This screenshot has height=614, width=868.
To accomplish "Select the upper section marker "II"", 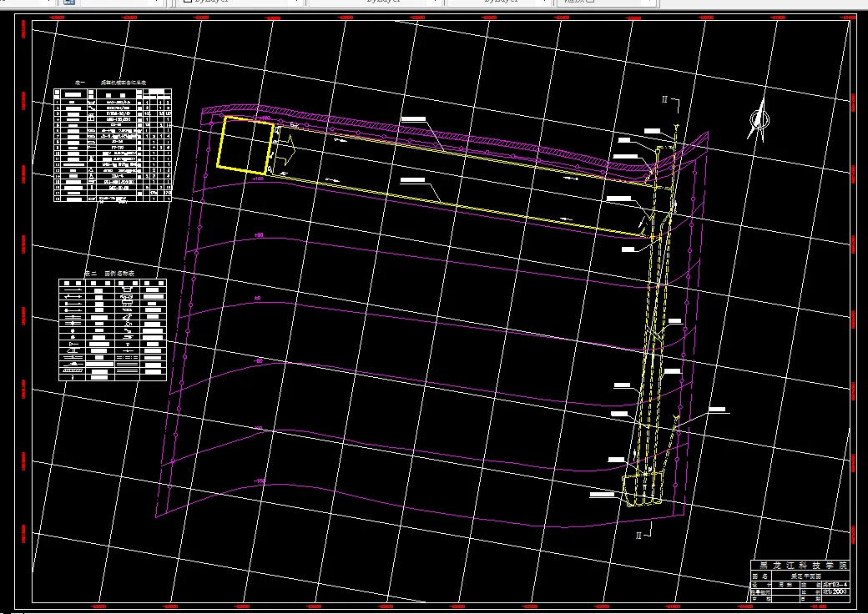I will [x=665, y=99].
